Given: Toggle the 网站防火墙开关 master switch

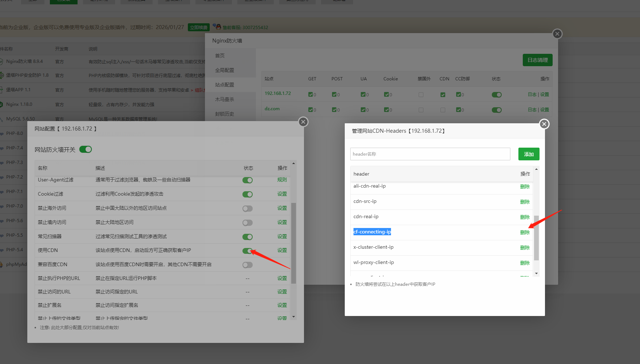Looking at the screenshot, I should point(86,149).
